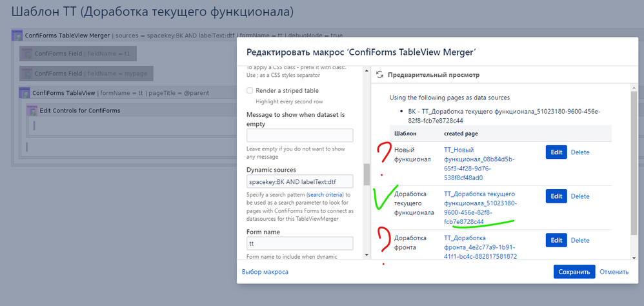The image size is (644, 306).
Task: Click ConfiForms Field fieldName = t1 placeholder
Action: [x=78, y=54]
